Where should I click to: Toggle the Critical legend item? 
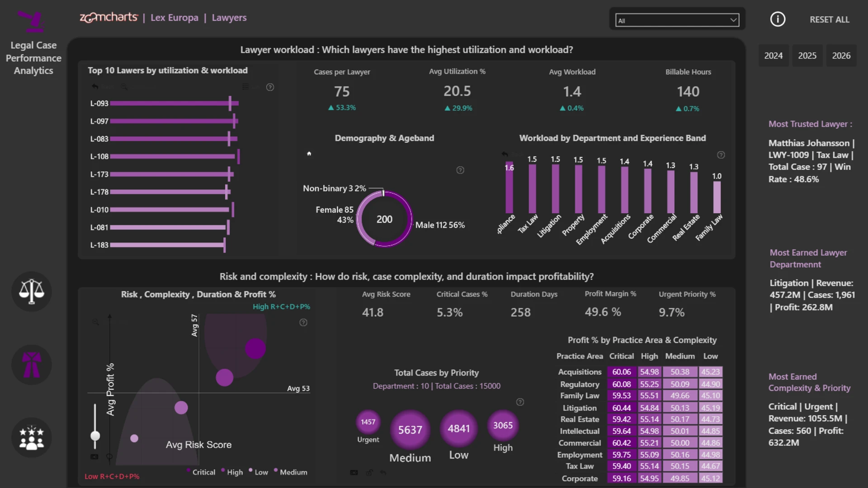pyautogui.click(x=201, y=472)
